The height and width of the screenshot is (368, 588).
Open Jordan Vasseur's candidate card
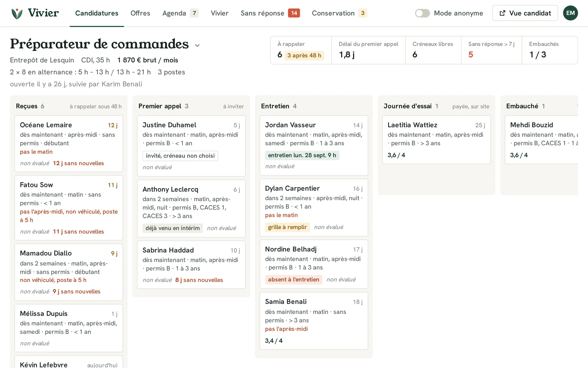(x=314, y=145)
